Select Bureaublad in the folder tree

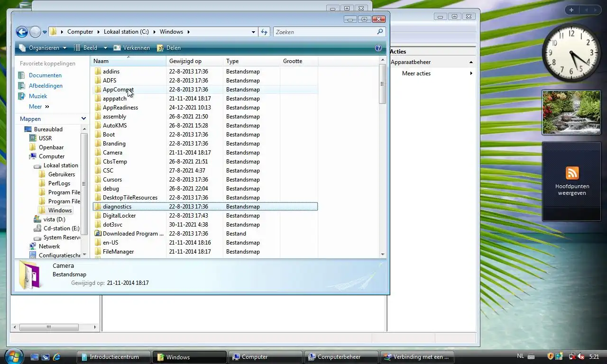pos(48,129)
